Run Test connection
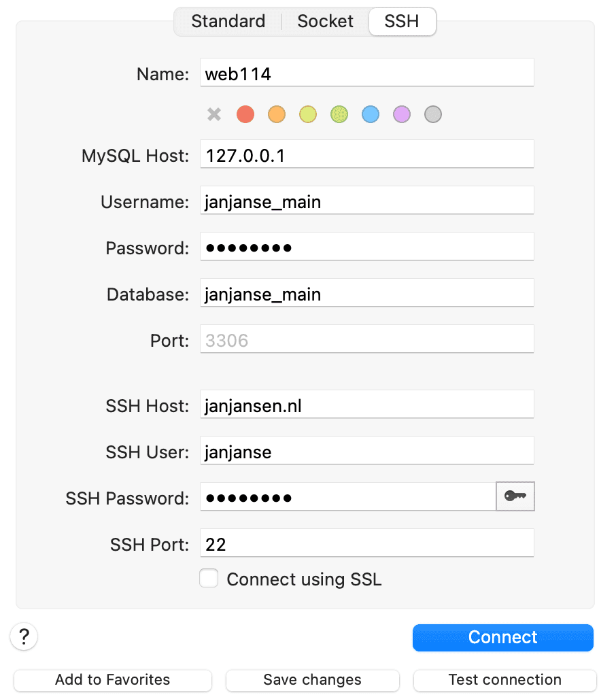 [504, 680]
